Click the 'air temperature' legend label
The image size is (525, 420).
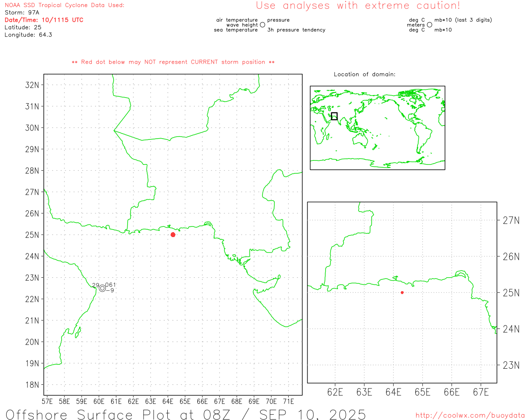tap(237, 20)
